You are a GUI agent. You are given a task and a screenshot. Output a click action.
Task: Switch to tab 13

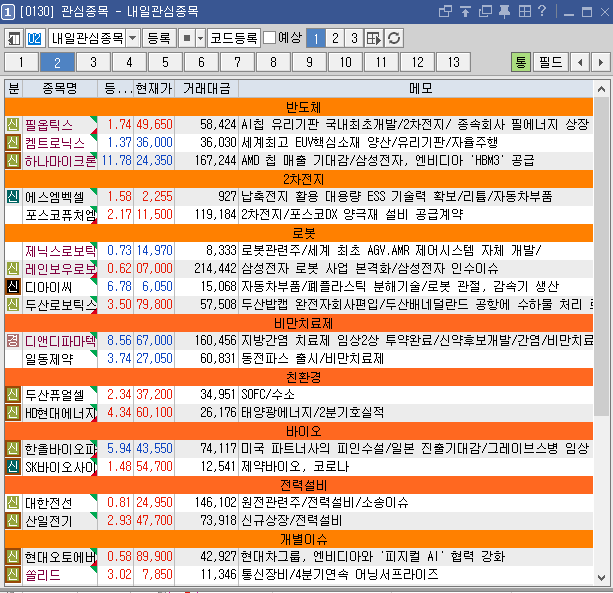453,62
